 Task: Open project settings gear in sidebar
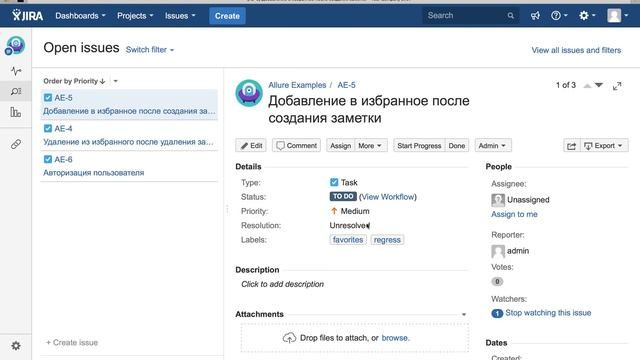(16, 346)
